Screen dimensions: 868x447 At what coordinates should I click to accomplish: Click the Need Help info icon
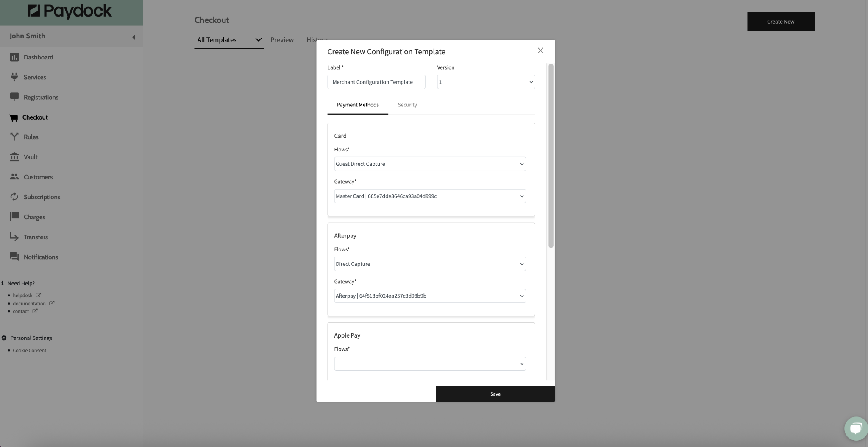coord(3,283)
